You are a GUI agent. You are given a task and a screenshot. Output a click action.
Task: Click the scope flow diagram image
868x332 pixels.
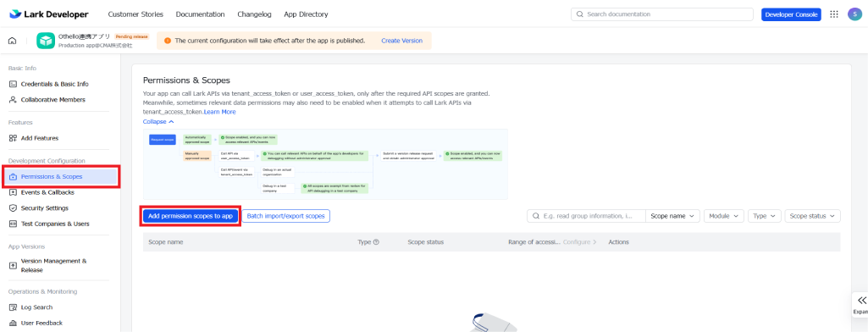click(325, 163)
